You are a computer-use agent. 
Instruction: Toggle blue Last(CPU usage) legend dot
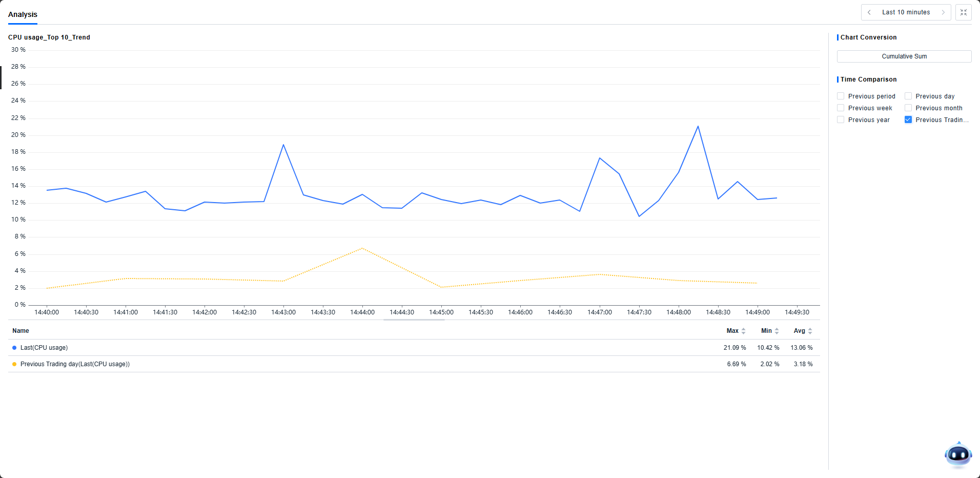click(14, 348)
